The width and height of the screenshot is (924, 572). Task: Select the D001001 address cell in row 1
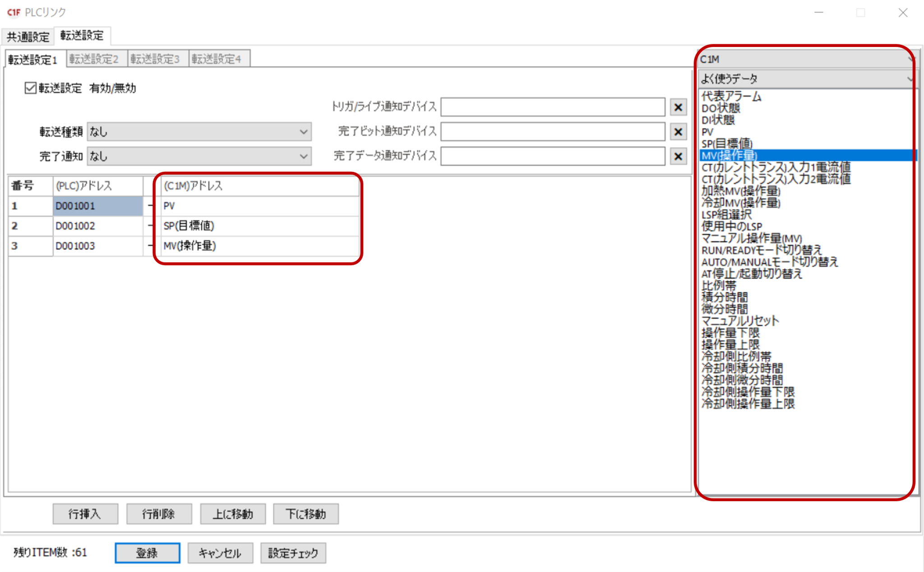click(97, 206)
